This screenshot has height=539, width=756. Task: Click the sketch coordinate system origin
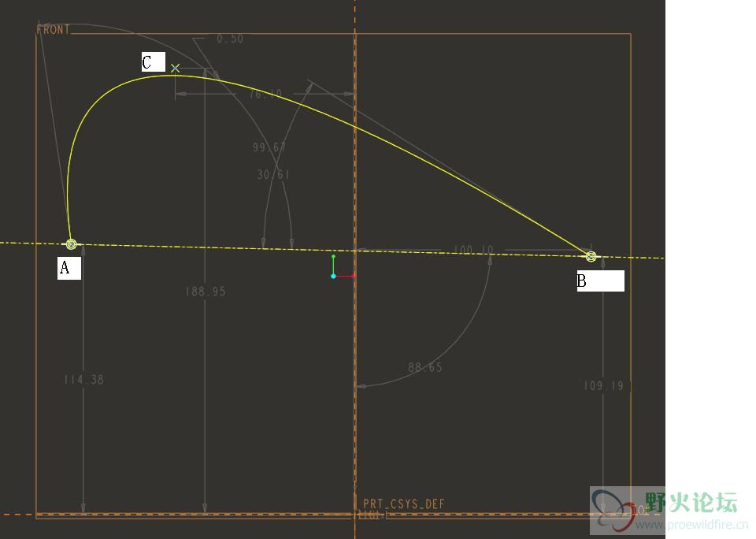click(333, 276)
